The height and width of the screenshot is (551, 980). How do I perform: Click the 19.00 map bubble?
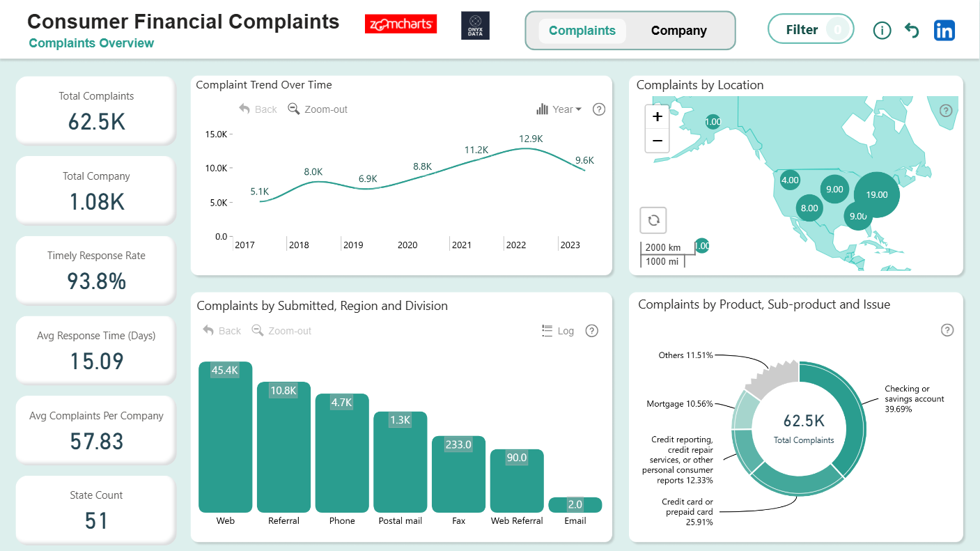point(876,195)
